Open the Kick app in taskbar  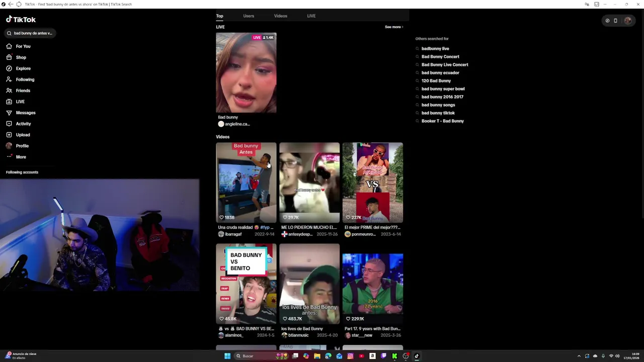(394, 356)
